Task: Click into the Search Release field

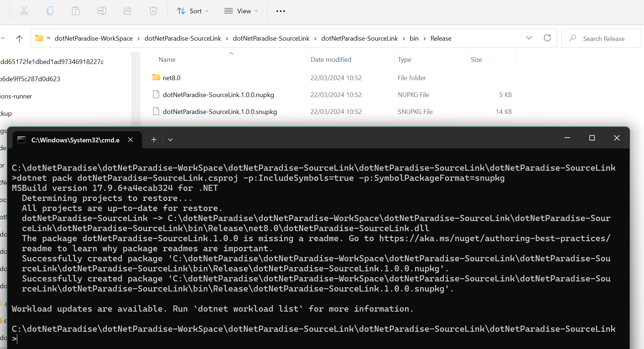Action: tap(601, 38)
